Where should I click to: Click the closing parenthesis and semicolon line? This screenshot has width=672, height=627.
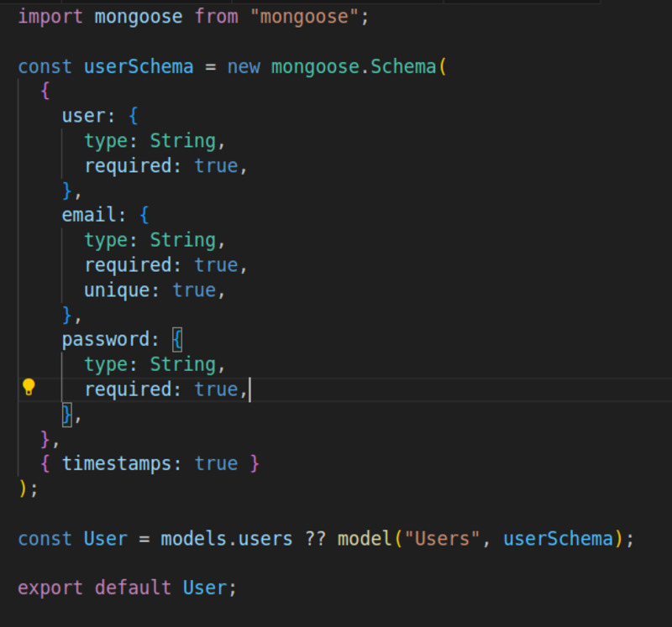(29, 489)
